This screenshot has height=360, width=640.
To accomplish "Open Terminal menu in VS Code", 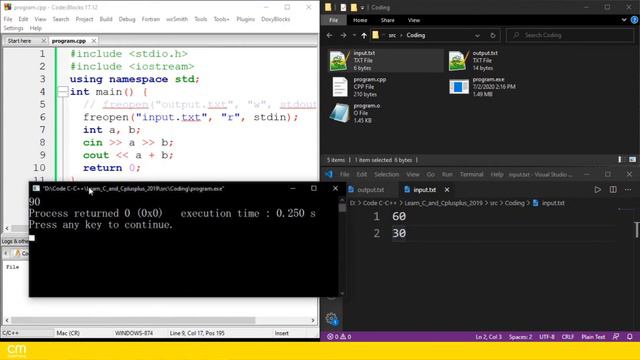I will (x=471, y=174).
